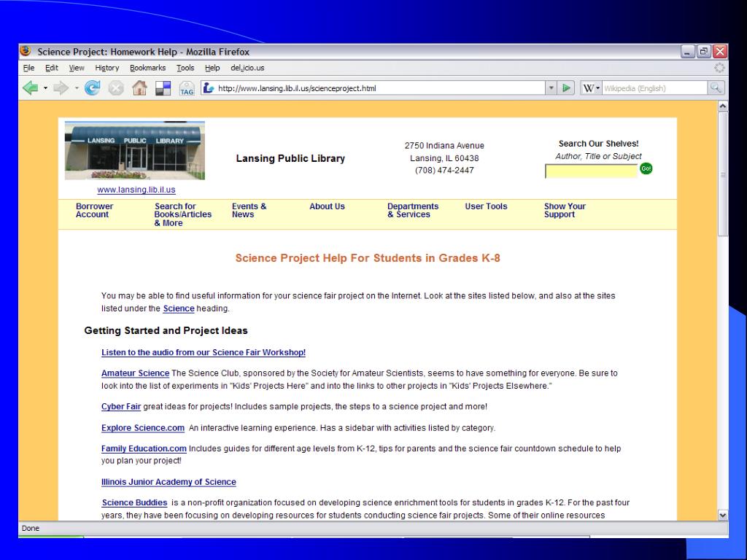
Task: Open the Cyber Fair link
Action: click(121, 407)
